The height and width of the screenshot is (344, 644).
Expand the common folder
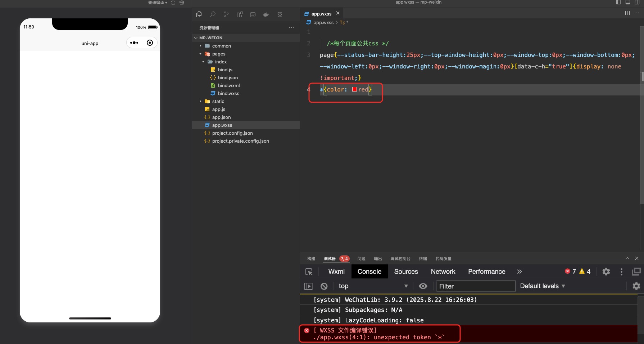[221, 46]
